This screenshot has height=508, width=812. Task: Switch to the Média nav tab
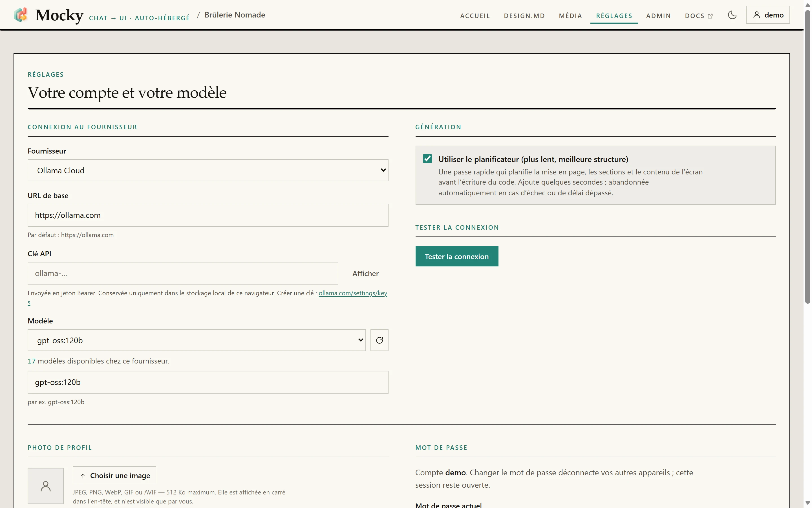pos(570,16)
